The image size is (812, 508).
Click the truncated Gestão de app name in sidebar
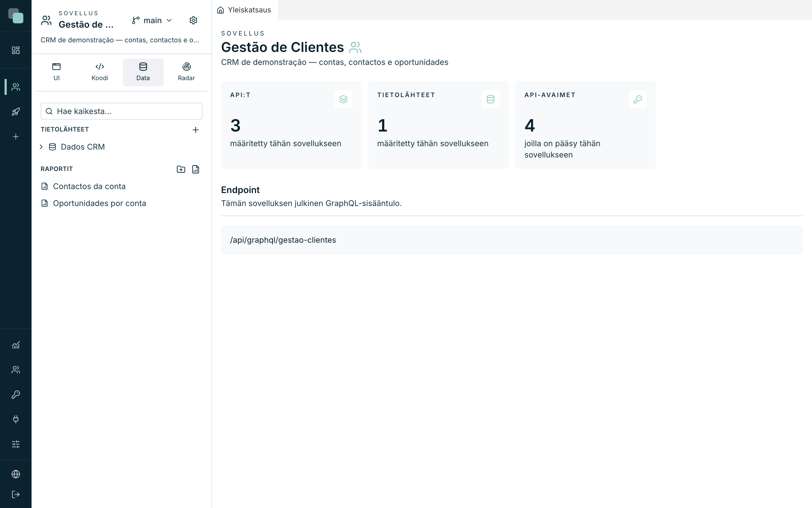coord(86,25)
